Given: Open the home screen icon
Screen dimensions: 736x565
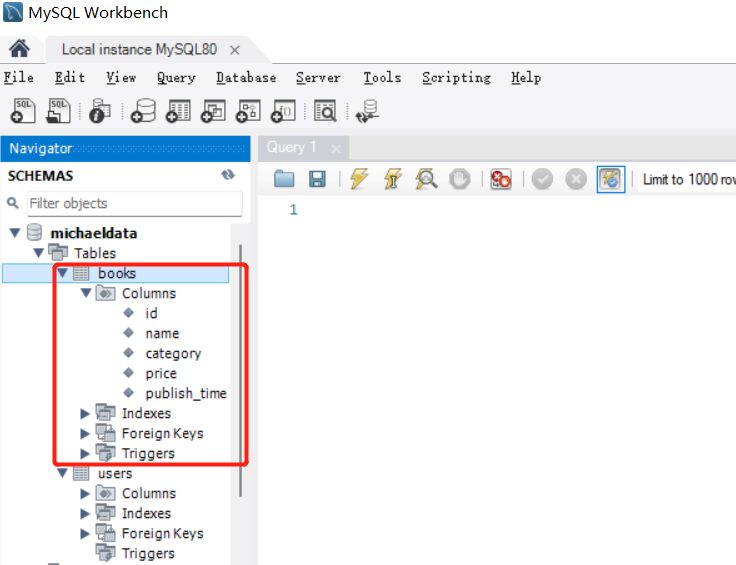Looking at the screenshot, I should click(19, 48).
